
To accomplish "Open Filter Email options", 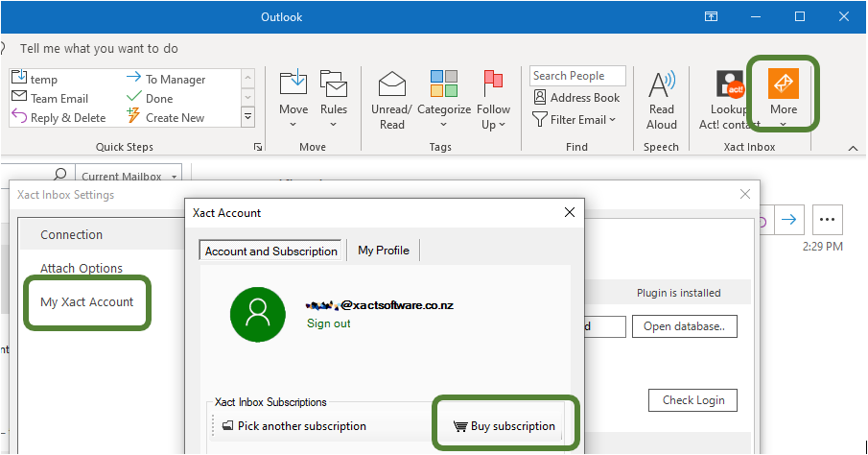I will point(575,119).
